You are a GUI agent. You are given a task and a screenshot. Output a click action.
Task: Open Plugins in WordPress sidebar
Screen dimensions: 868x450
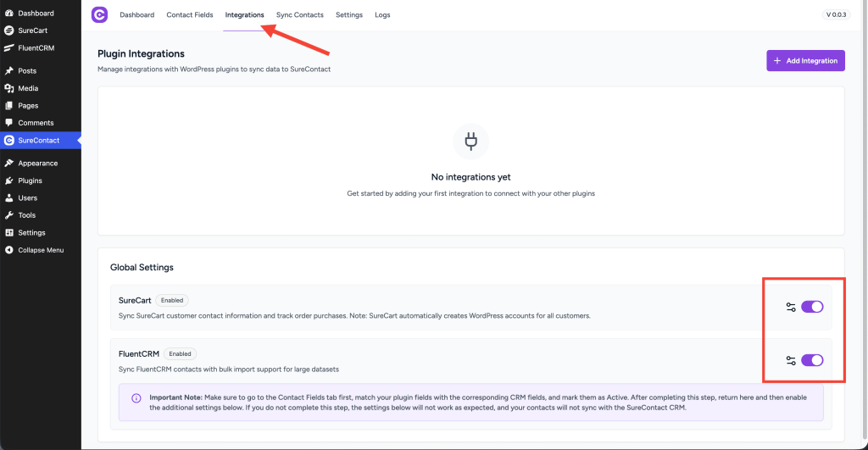pyautogui.click(x=30, y=181)
